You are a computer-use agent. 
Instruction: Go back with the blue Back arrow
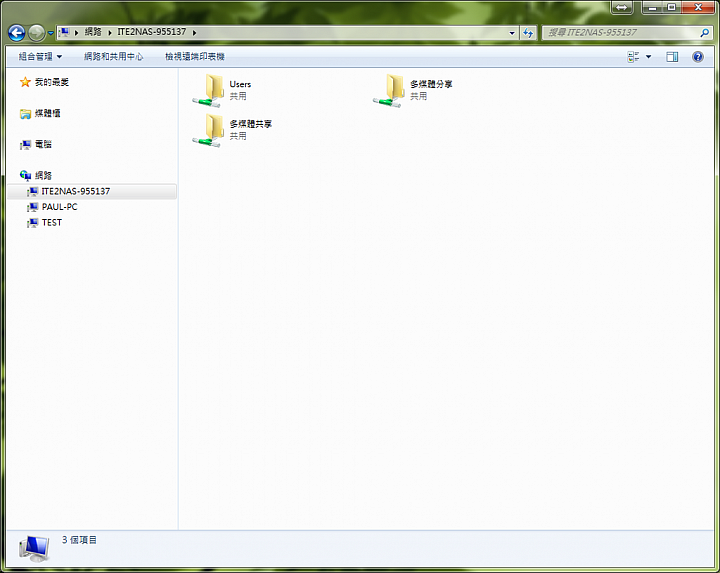pos(17,33)
